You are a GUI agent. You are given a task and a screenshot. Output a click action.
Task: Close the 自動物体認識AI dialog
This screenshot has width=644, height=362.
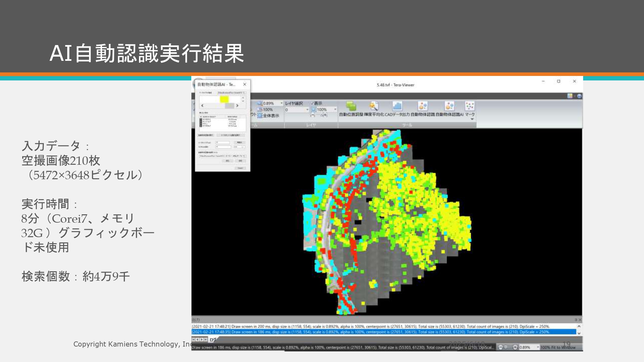pos(245,84)
